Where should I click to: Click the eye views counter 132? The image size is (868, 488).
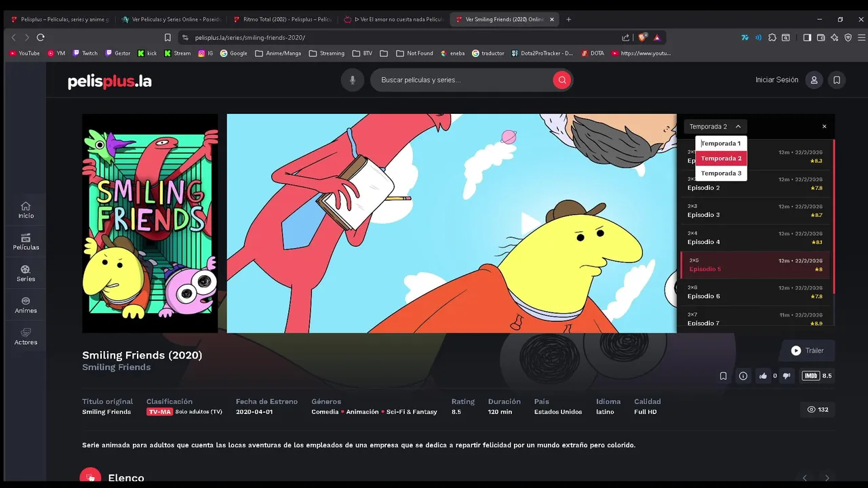pos(818,409)
